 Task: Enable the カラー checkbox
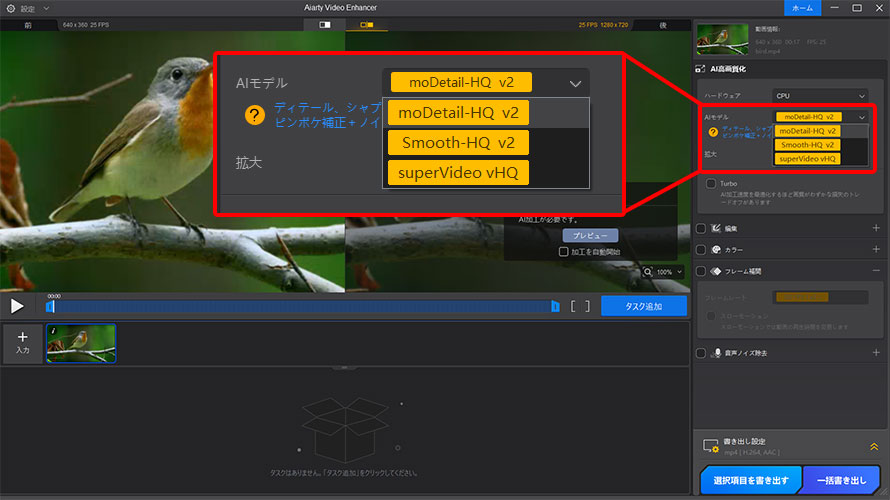coord(701,250)
